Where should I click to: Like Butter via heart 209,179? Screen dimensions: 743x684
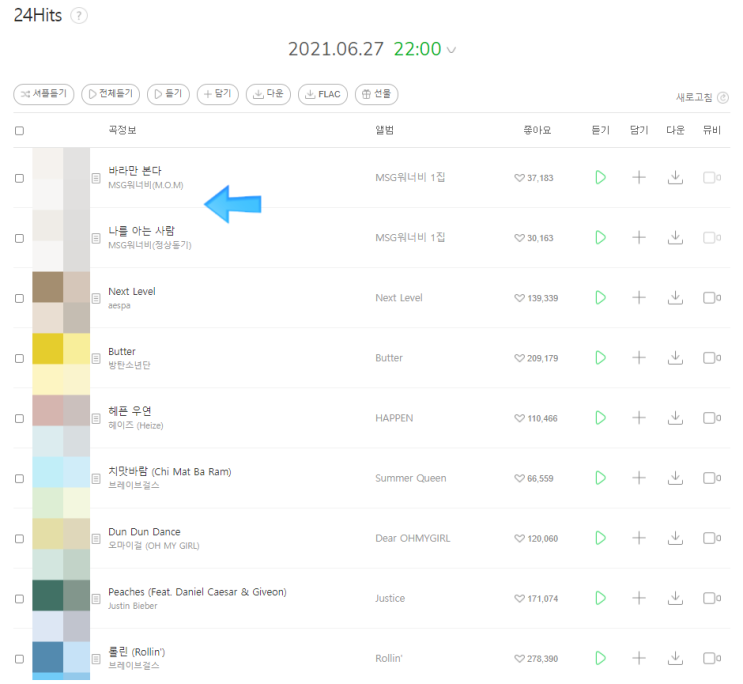[x=536, y=358]
